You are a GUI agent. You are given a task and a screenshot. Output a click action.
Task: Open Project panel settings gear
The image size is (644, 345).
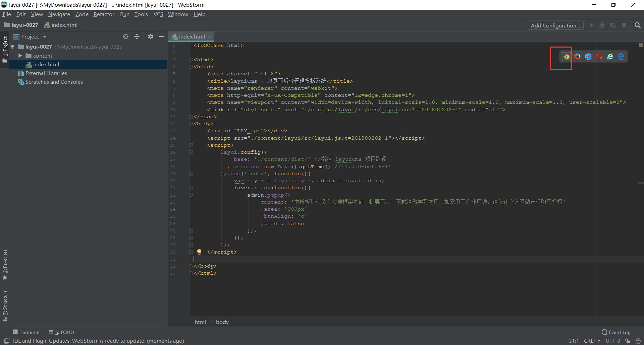pos(151,37)
